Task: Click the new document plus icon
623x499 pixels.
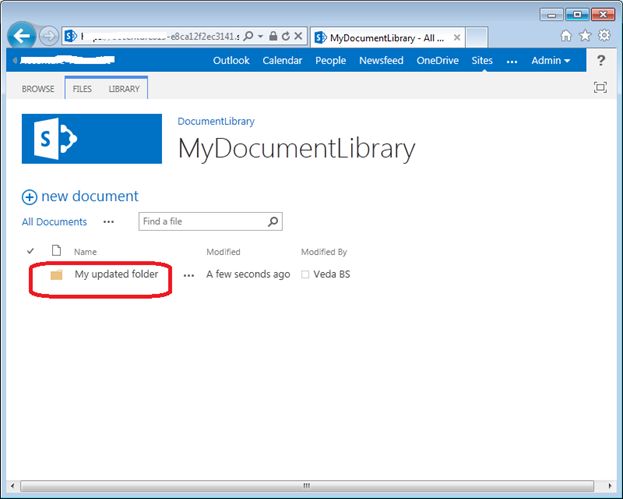Action: (x=29, y=197)
